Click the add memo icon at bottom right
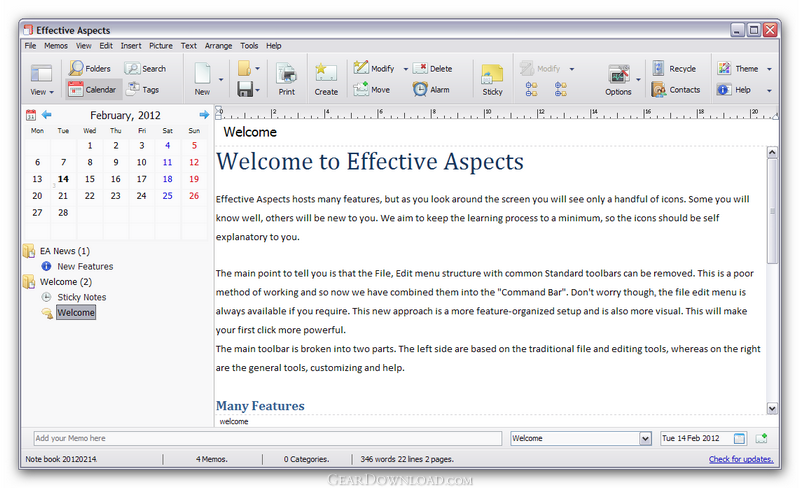Image resolution: width=800 pixels, height=488 pixels. [761, 438]
